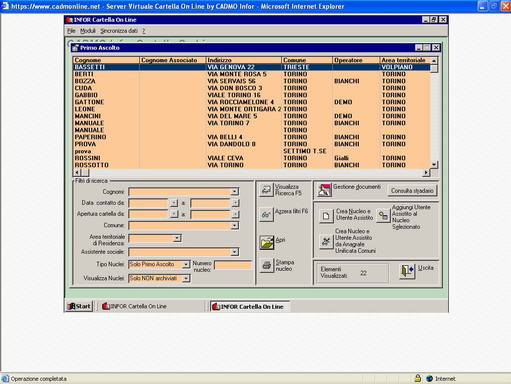Click the Visualizza Ricerca F5 icon
This screenshot has height=384, width=511.
coord(266,190)
